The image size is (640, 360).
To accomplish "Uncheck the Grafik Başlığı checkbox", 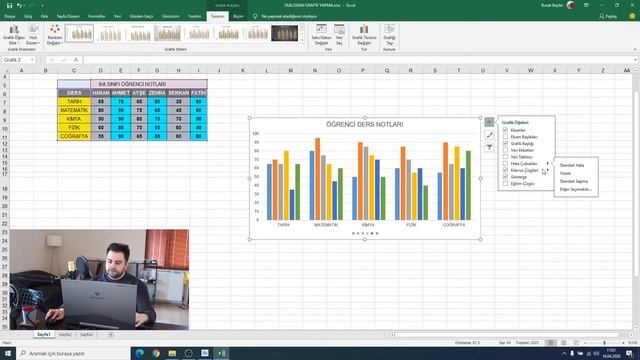I will (x=505, y=144).
